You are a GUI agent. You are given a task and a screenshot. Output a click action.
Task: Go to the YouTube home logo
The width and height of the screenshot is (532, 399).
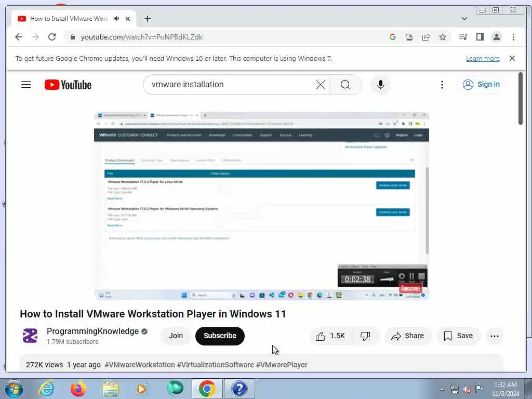pyautogui.click(x=68, y=85)
